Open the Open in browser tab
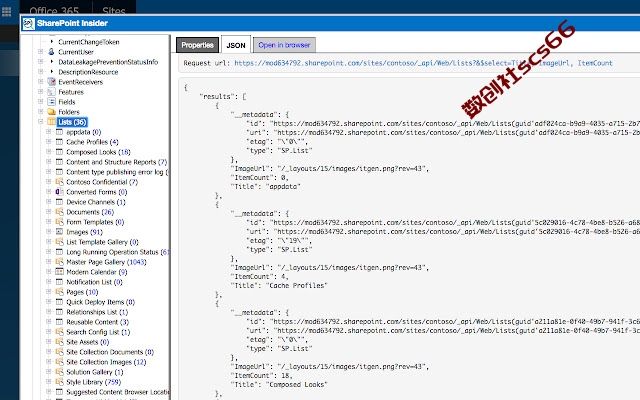640x400 pixels. [284, 45]
